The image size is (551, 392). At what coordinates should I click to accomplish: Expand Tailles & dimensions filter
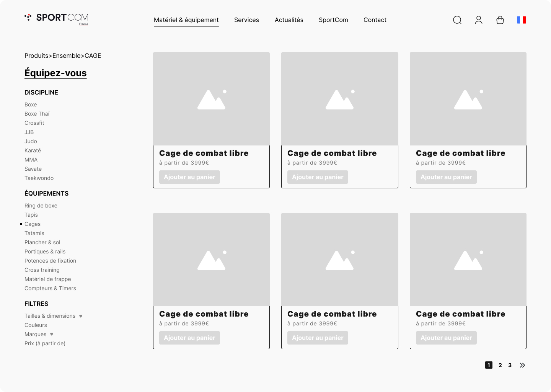click(x=81, y=316)
